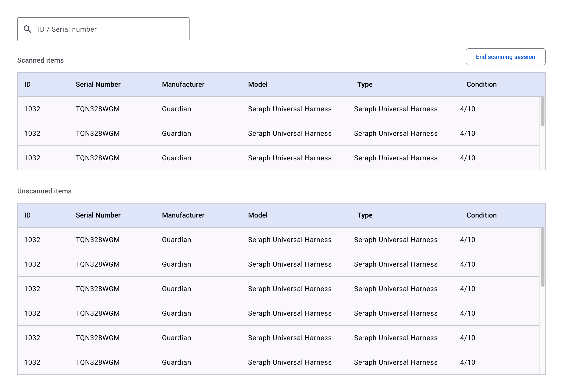Click the Scanned items section label
Viewport: 563px width, 392px height.
(x=40, y=60)
